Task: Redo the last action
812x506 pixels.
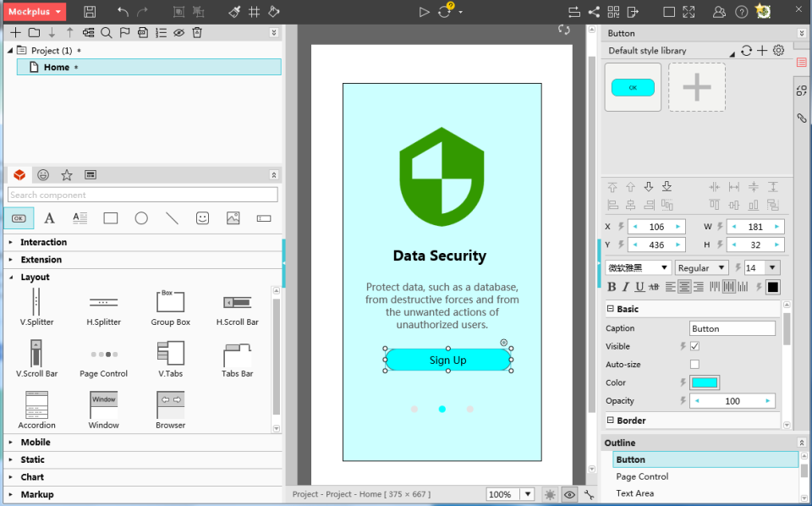Action: click(142, 11)
